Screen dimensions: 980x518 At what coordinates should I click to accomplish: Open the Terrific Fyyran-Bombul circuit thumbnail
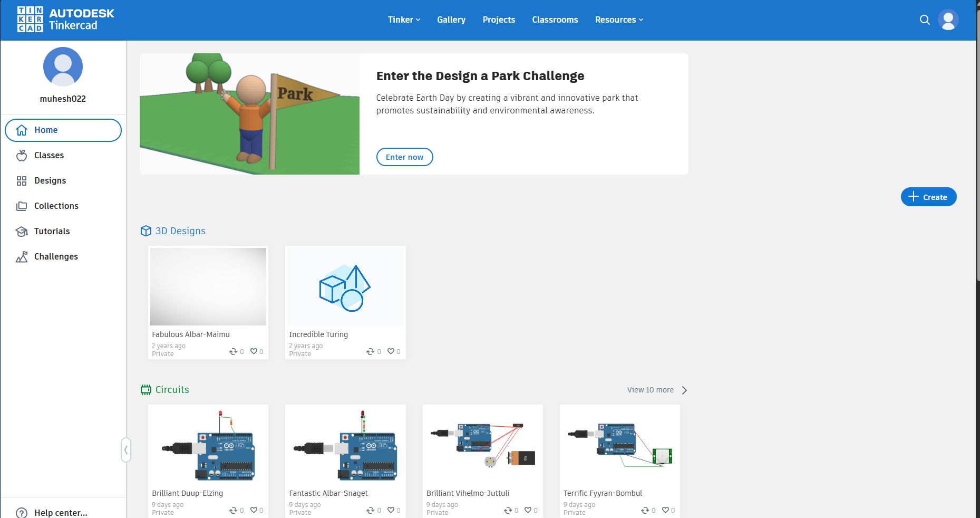click(620, 445)
